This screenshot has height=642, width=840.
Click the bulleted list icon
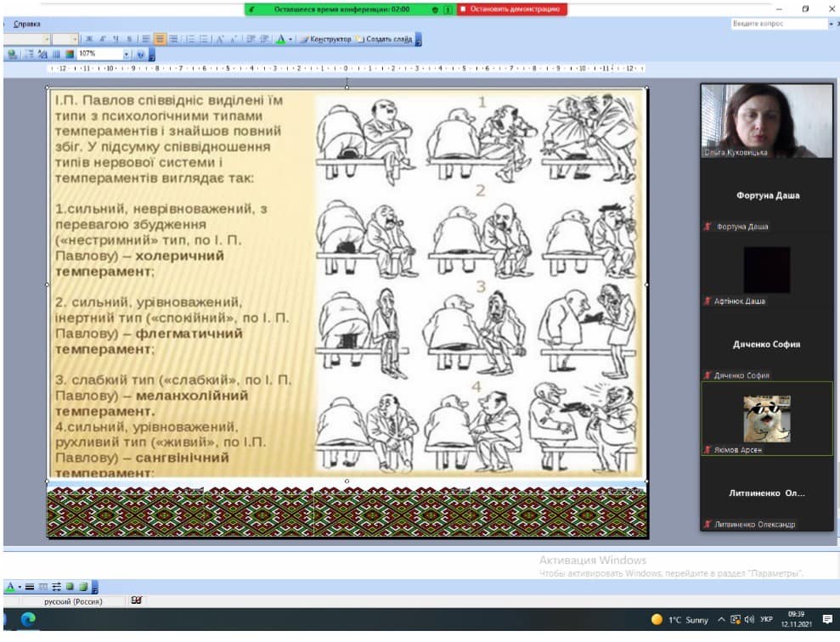(x=204, y=39)
